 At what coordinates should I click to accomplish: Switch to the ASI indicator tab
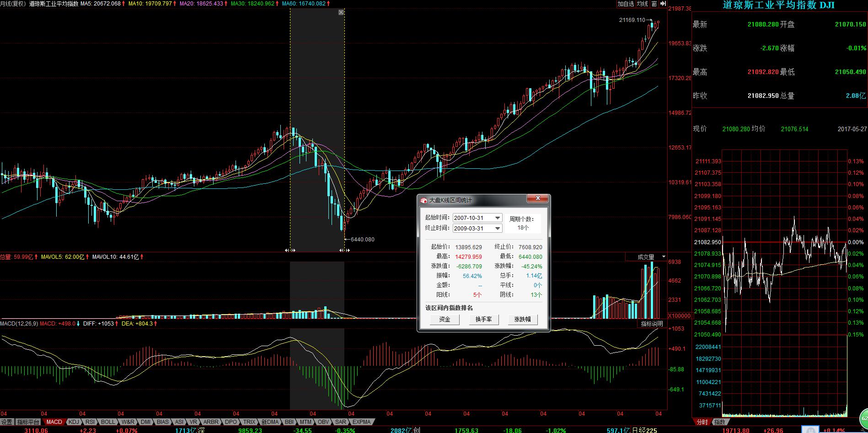[x=179, y=422]
